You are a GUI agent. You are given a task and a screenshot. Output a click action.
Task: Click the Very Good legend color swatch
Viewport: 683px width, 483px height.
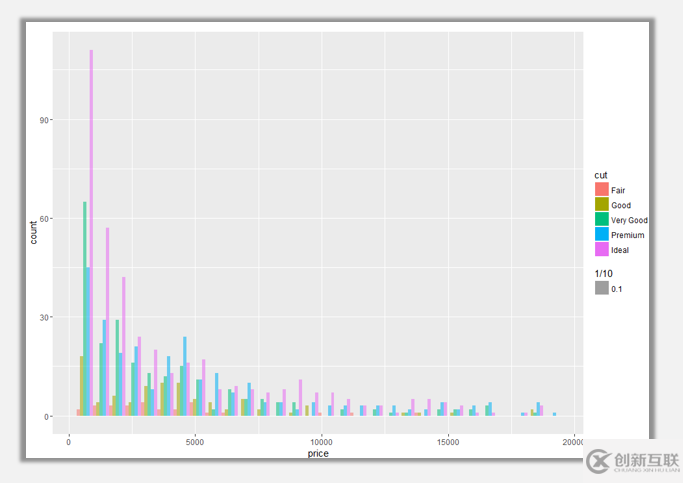602,219
